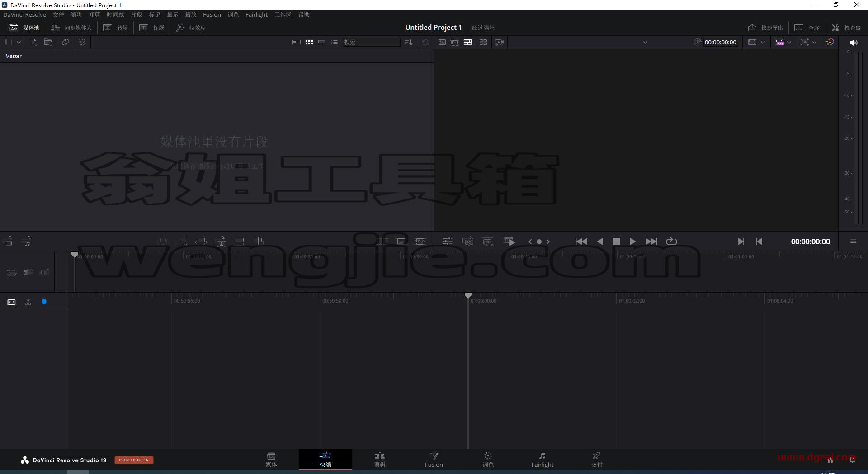
Task: Click the camera icon in viewer toolbar
Action: 499,42
